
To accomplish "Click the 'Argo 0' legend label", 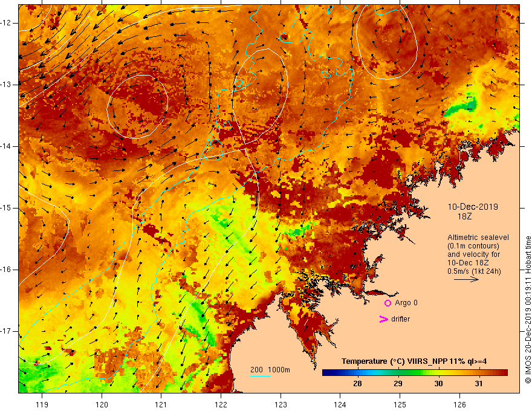I will tap(406, 303).
